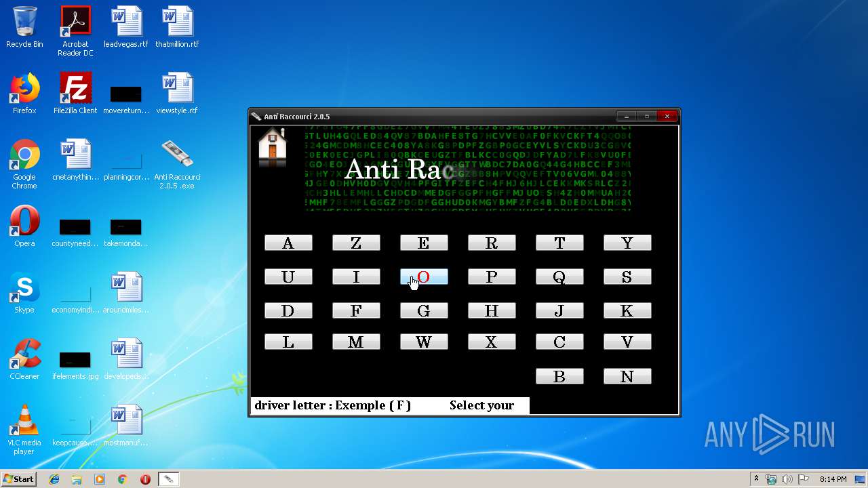
Task: Choose drive letter B
Action: [x=559, y=376]
